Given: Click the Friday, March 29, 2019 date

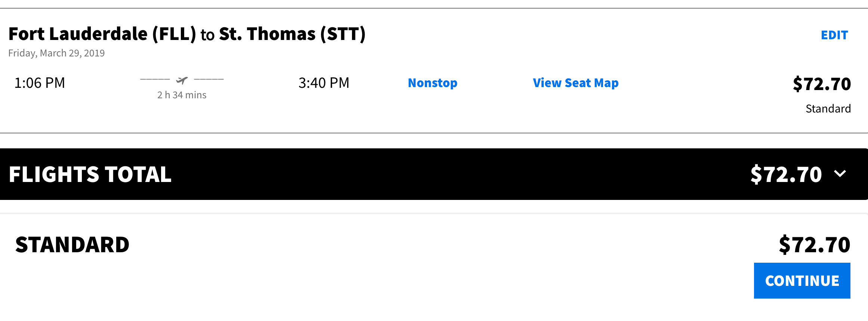Looking at the screenshot, I should tap(56, 53).
